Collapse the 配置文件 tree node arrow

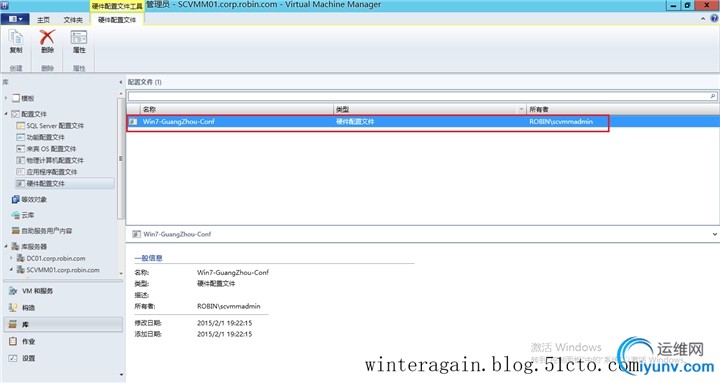pyautogui.click(x=6, y=114)
